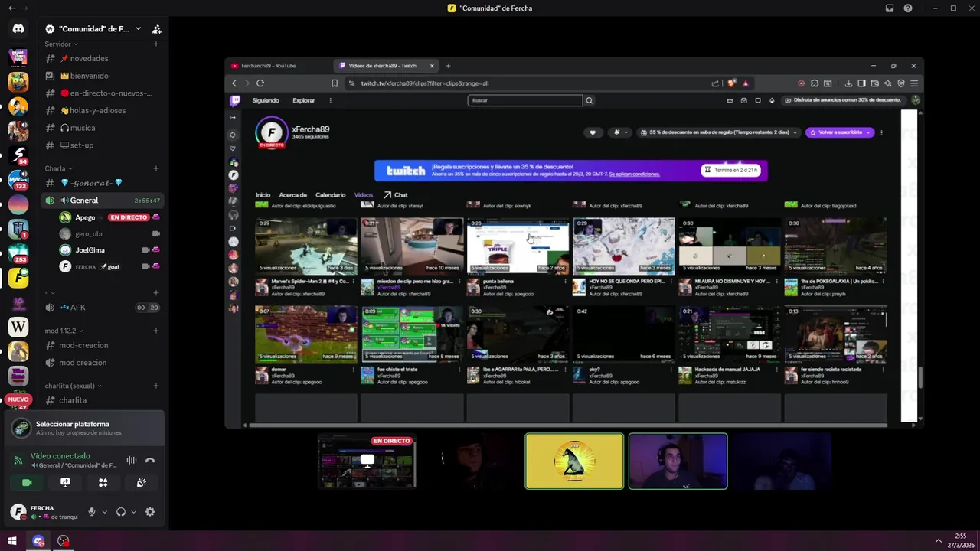Screen dimensions: 980x551
Task: Click the Twitch page vertical scrollbar thumb
Action: pos(920,377)
